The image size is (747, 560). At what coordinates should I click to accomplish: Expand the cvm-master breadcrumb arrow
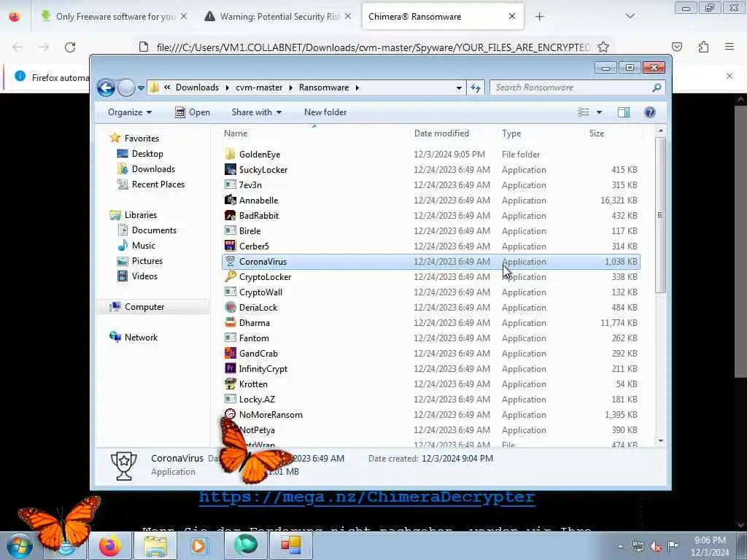tap(290, 87)
